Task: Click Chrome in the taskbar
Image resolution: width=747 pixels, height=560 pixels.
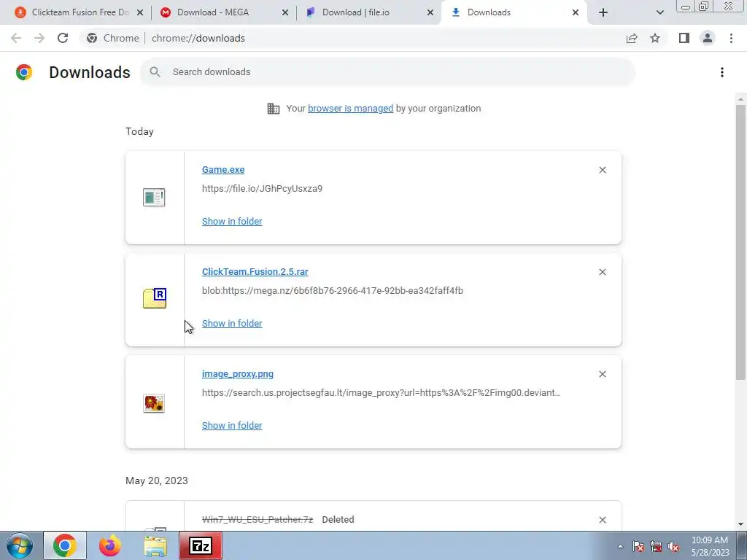Action: [x=65, y=545]
